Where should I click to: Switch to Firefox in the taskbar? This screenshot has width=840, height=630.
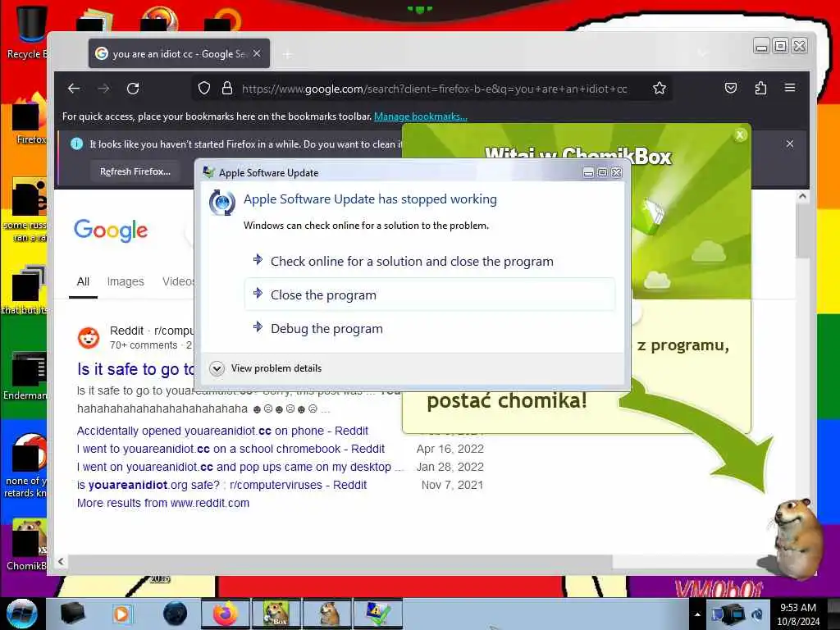(226, 614)
